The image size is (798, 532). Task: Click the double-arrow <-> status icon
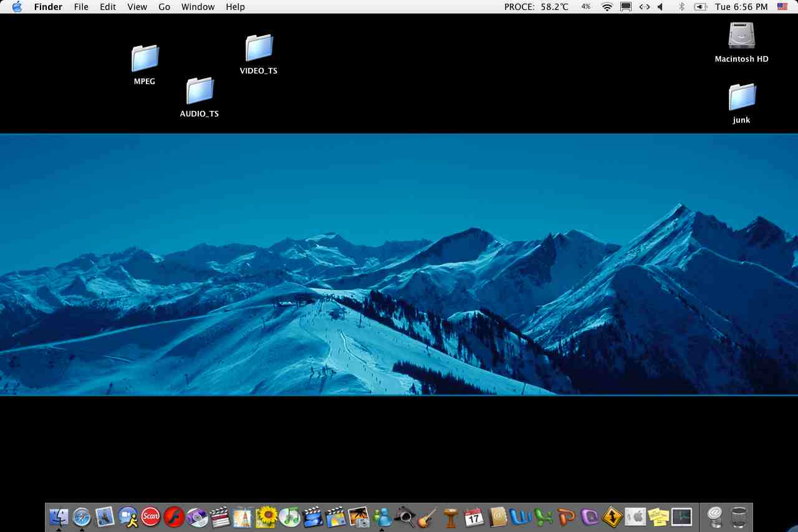[x=645, y=7]
